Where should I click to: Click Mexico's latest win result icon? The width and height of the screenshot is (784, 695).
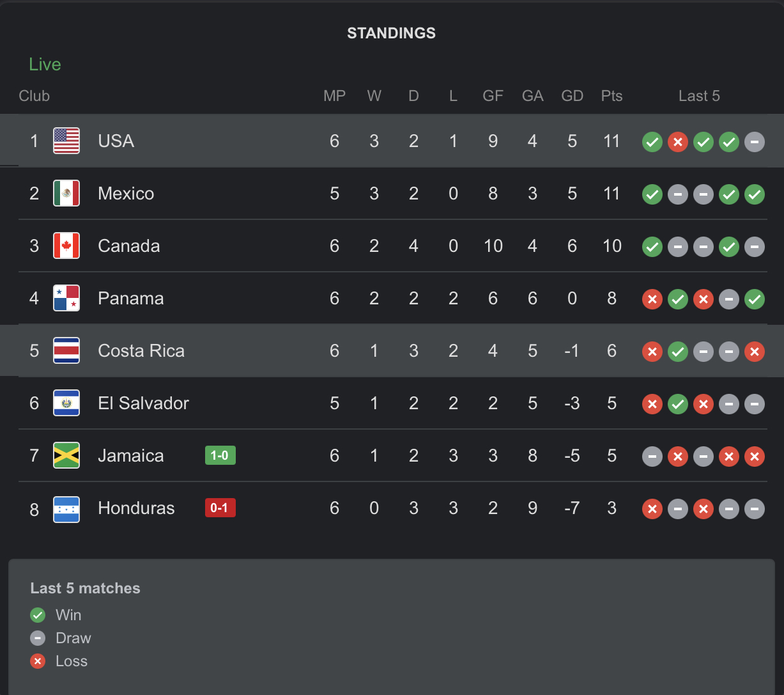(x=755, y=194)
